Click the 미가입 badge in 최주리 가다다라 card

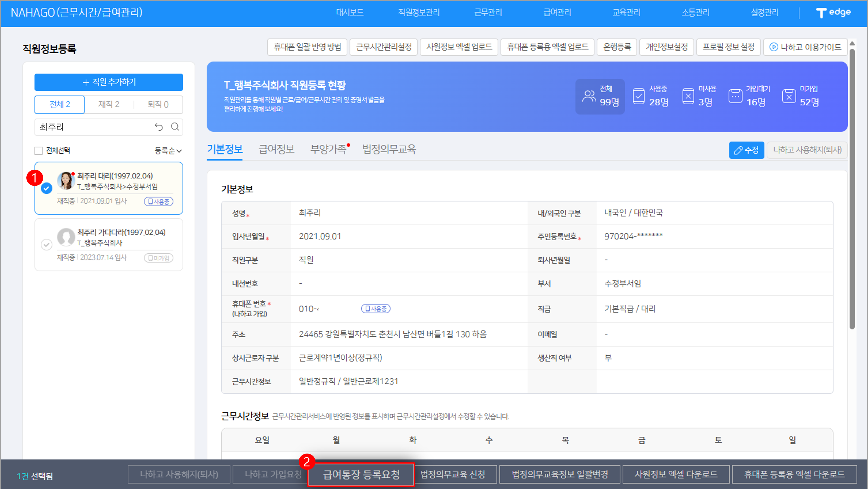pos(159,258)
